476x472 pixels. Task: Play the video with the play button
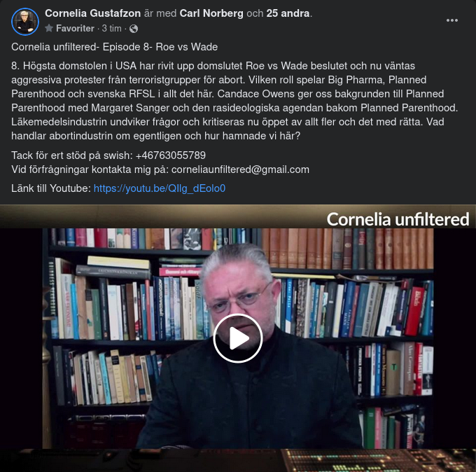tap(238, 338)
